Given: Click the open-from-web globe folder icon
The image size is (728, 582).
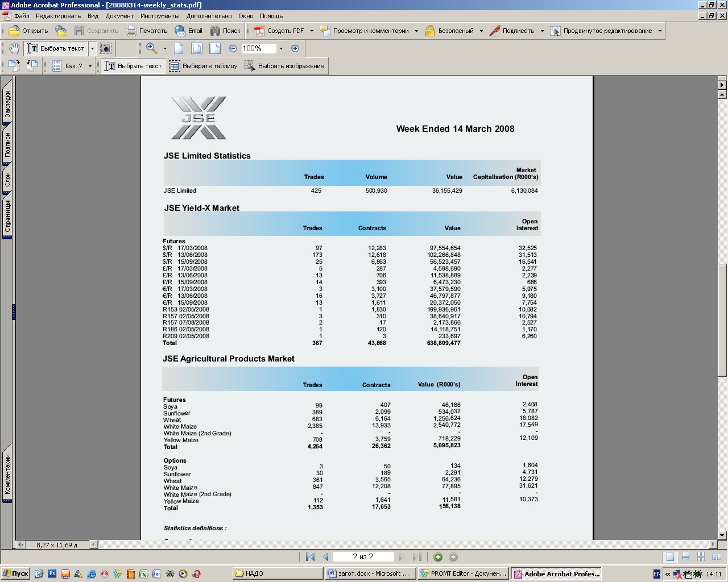Looking at the screenshot, I should click(61, 31).
